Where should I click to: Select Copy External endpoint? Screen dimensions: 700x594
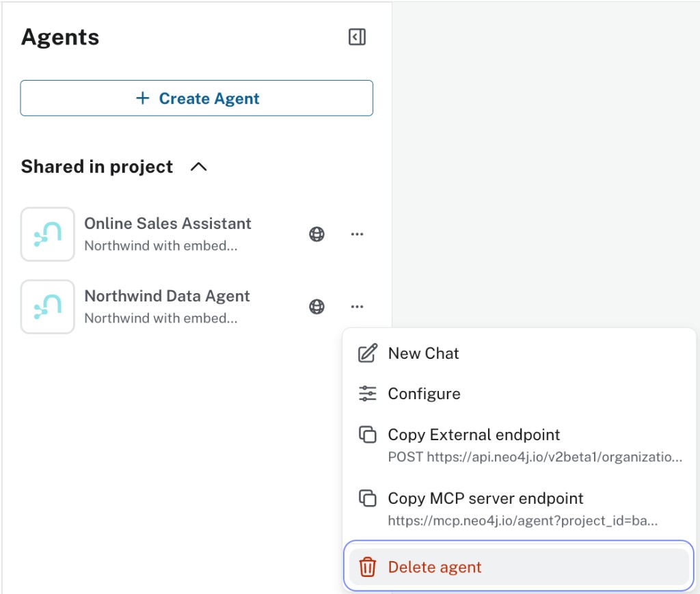pos(474,434)
